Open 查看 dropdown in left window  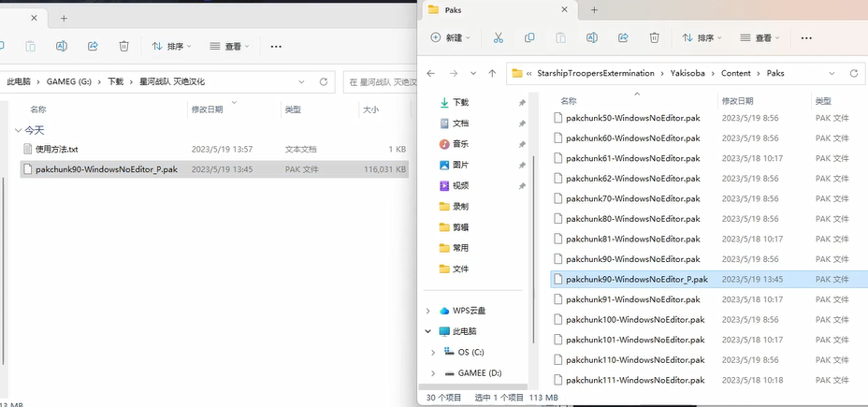pos(230,47)
